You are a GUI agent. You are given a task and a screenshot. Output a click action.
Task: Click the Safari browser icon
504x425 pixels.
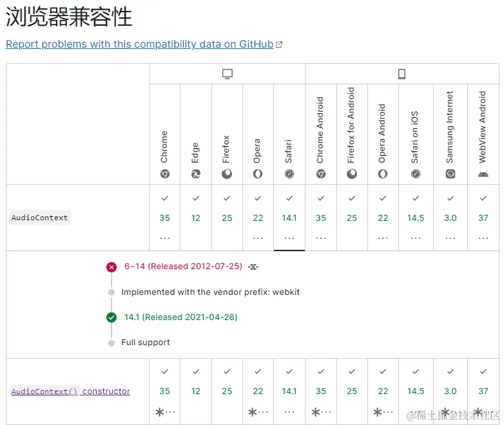pos(289,174)
